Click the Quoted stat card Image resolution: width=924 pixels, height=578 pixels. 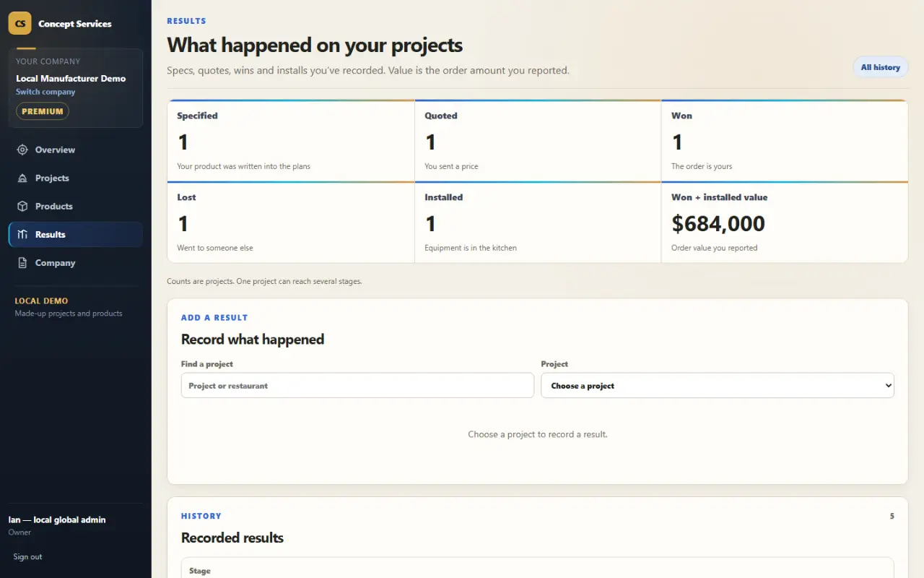538,141
